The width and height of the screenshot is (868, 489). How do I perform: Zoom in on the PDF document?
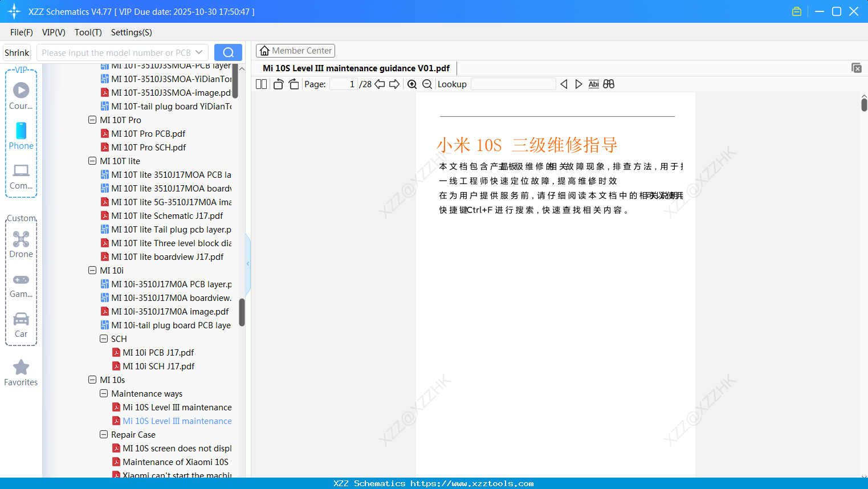(x=411, y=84)
